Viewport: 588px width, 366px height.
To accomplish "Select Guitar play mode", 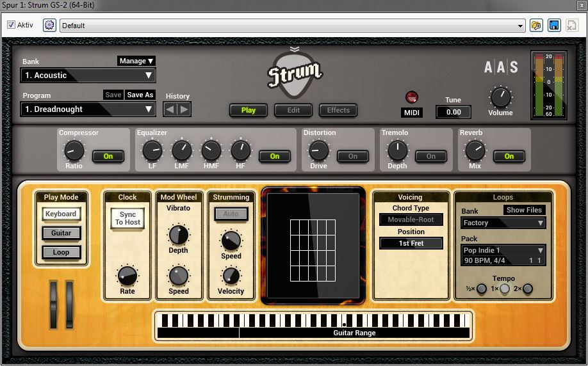I will point(61,233).
